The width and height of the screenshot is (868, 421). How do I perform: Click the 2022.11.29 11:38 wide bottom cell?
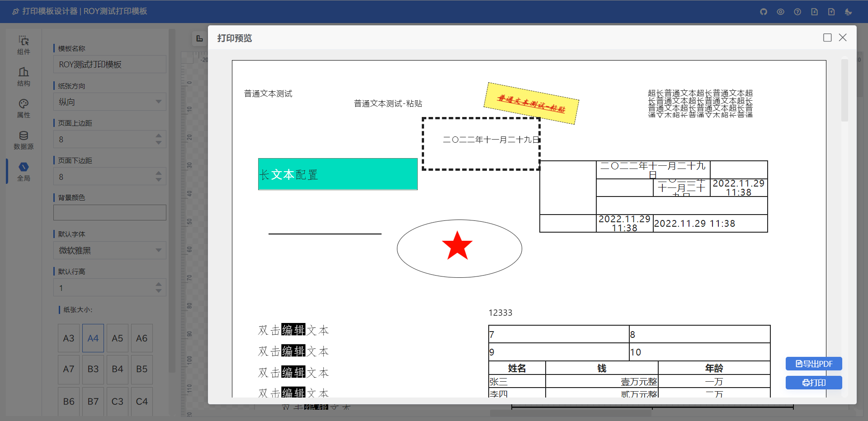click(710, 224)
